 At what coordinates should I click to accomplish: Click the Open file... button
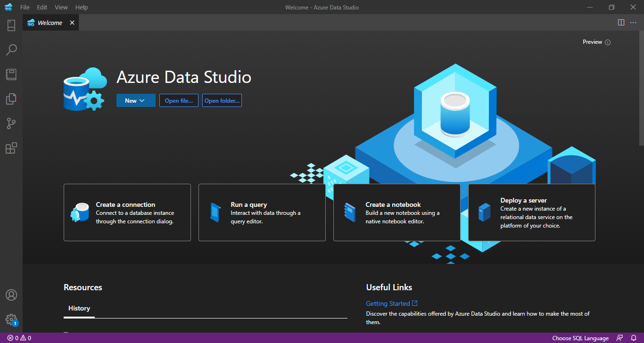(x=179, y=100)
